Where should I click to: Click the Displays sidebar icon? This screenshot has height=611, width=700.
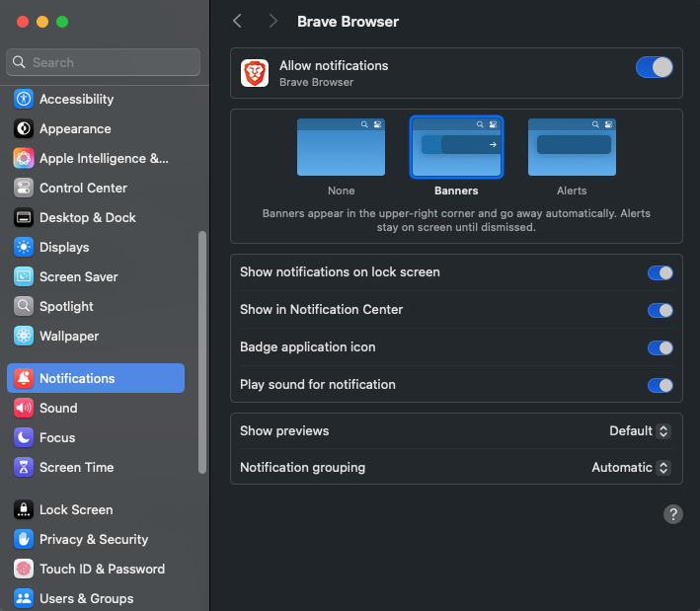(x=24, y=247)
